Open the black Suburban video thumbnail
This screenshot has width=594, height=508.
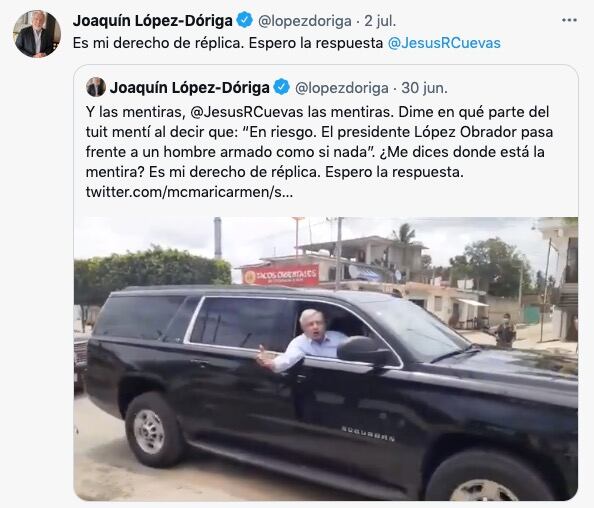326,359
